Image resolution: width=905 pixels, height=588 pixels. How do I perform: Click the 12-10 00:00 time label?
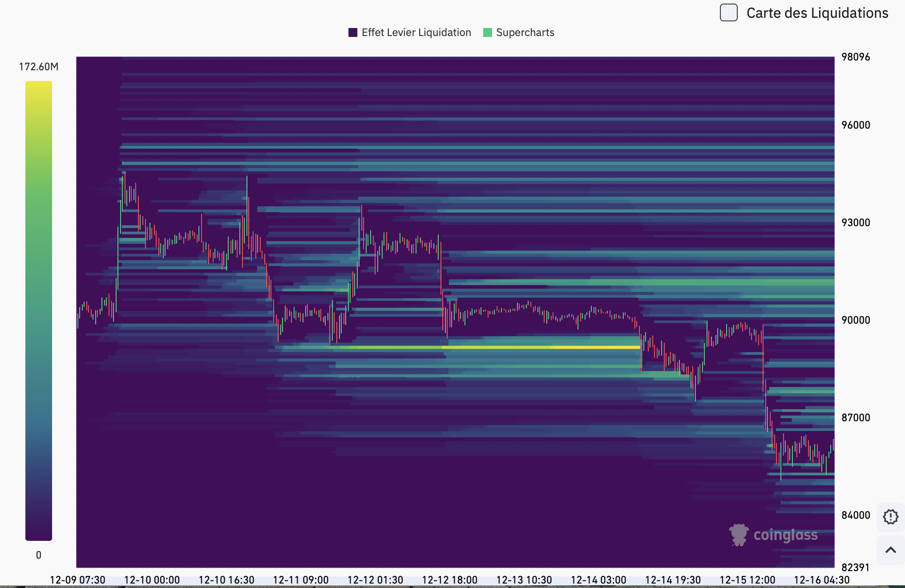[x=152, y=580]
